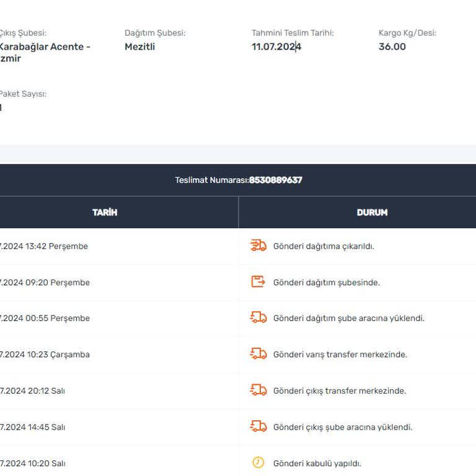
Task: Select the delivery number 8530889637
Action: pyautogui.click(x=276, y=180)
